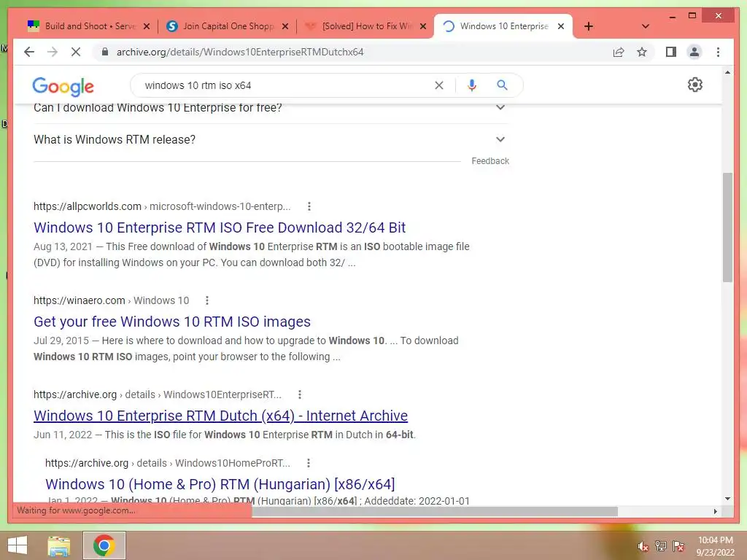This screenshot has width=747, height=560.
Task: Click the horizontal scrollbar right arrow
Action: click(x=715, y=511)
